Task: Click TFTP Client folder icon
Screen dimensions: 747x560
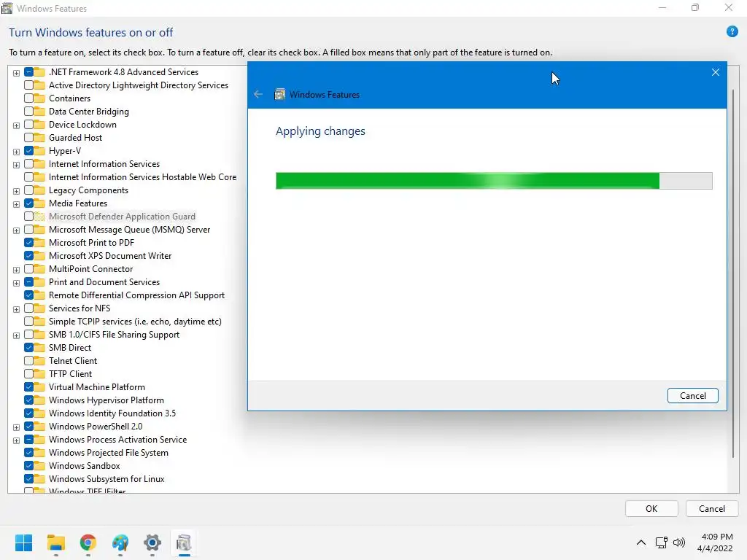Action: click(x=40, y=374)
